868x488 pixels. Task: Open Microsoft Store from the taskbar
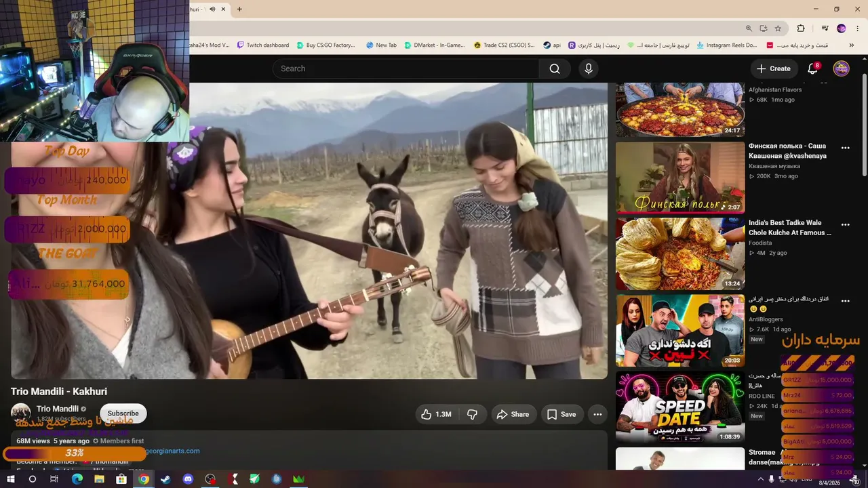pyautogui.click(x=121, y=479)
